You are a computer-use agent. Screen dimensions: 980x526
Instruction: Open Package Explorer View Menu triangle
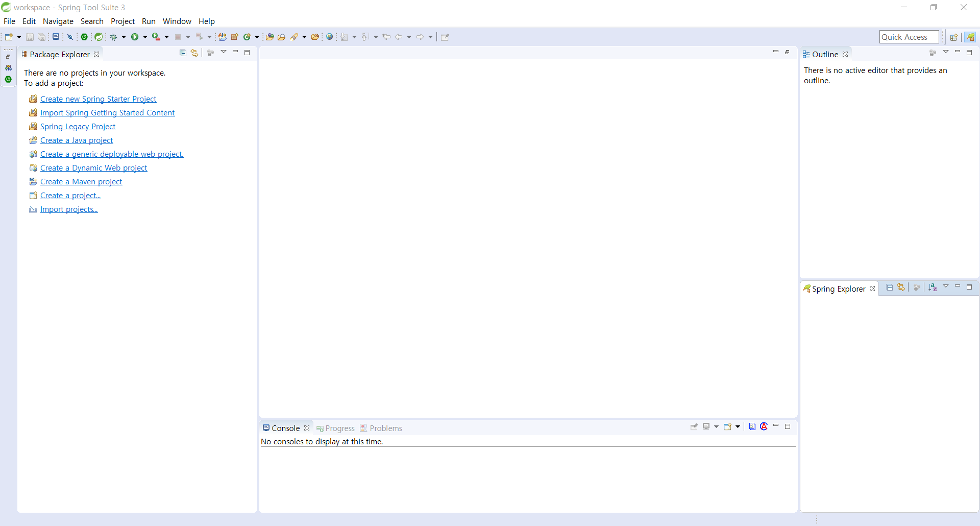tap(224, 52)
